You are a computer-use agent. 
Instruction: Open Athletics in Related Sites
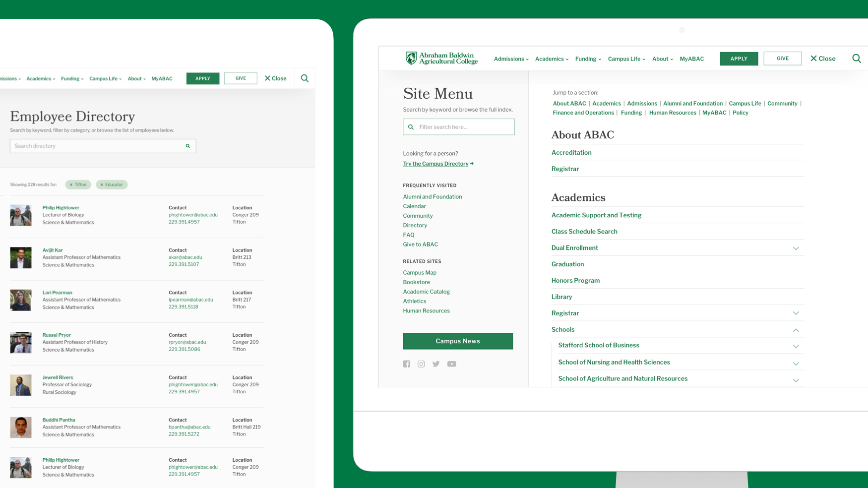tap(414, 301)
